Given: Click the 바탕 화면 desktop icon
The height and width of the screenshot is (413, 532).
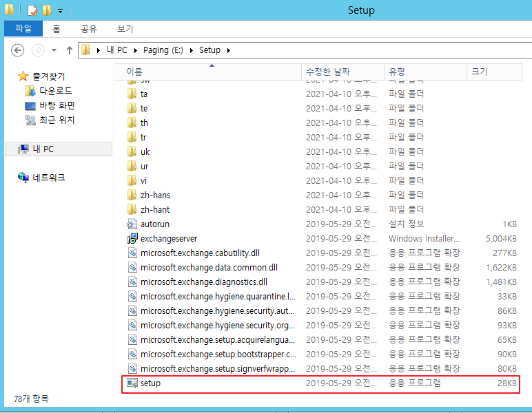Looking at the screenshot, I should point(30,106).
